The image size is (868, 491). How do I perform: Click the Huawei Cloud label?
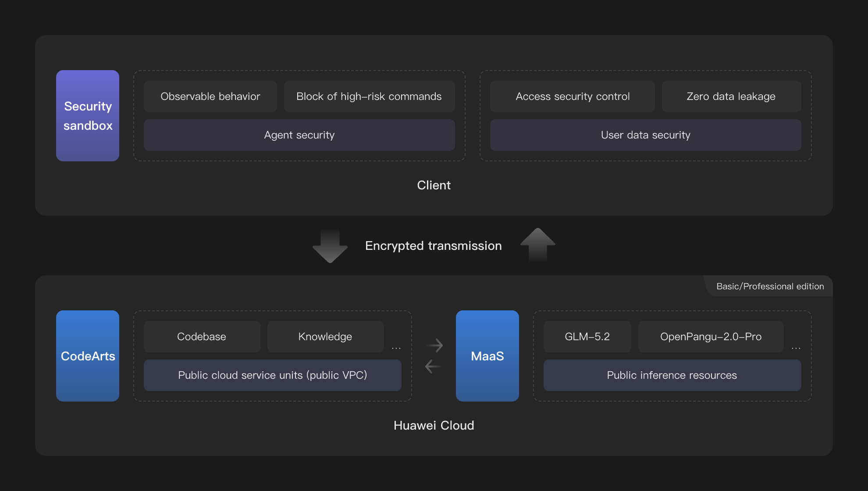click(434, 425)
